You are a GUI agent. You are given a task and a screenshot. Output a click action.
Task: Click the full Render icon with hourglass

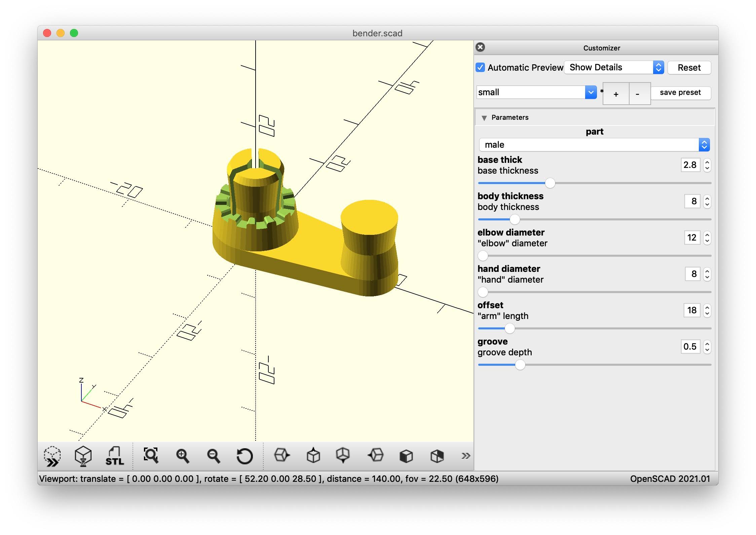[x=83, y=456]
